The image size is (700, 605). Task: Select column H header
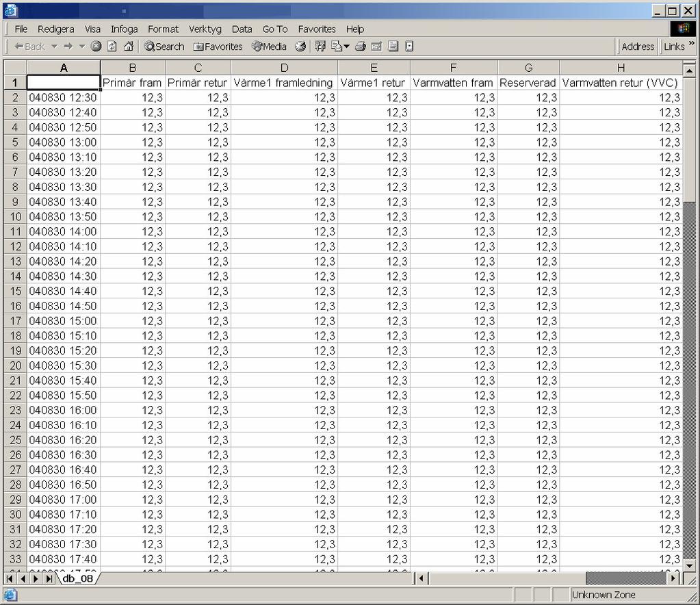click(621, 68)
